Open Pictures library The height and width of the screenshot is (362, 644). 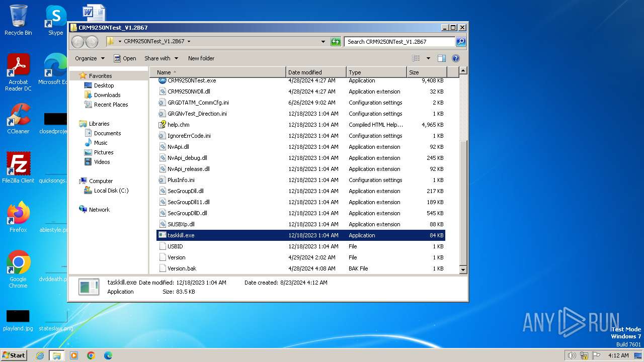104,152
